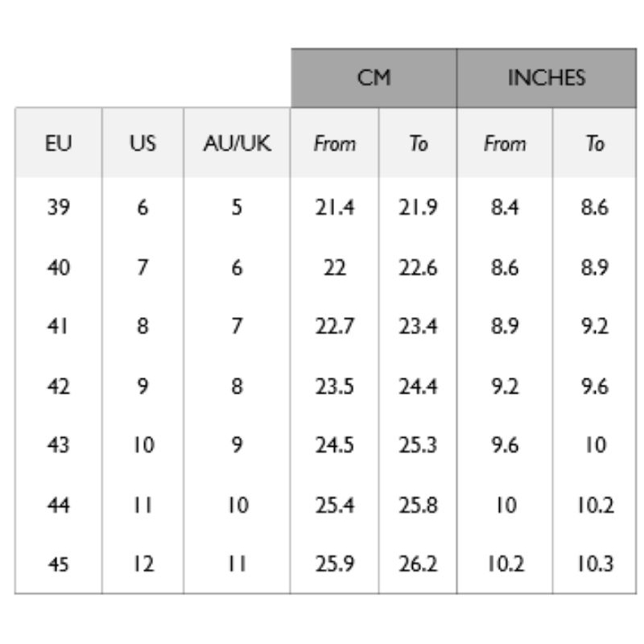Select EU size 39 cell
Viewport: 644px width, 644px height.
tap(58, 208)
